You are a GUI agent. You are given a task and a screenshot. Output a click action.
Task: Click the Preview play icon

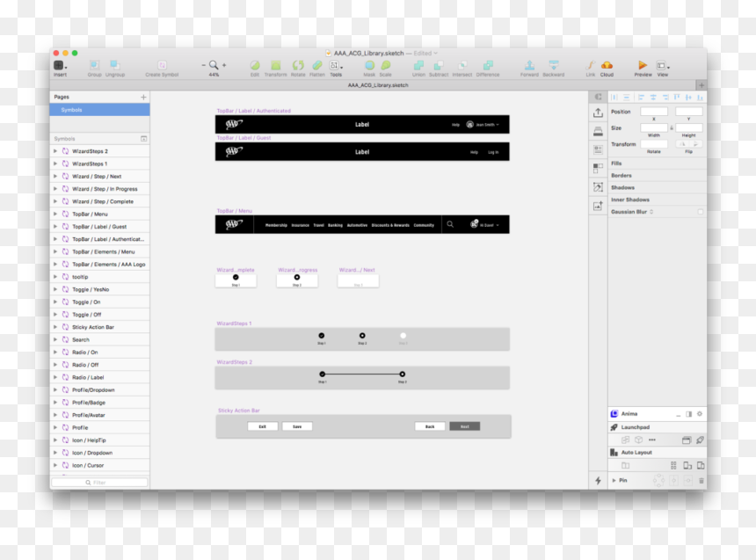(643, 65)
